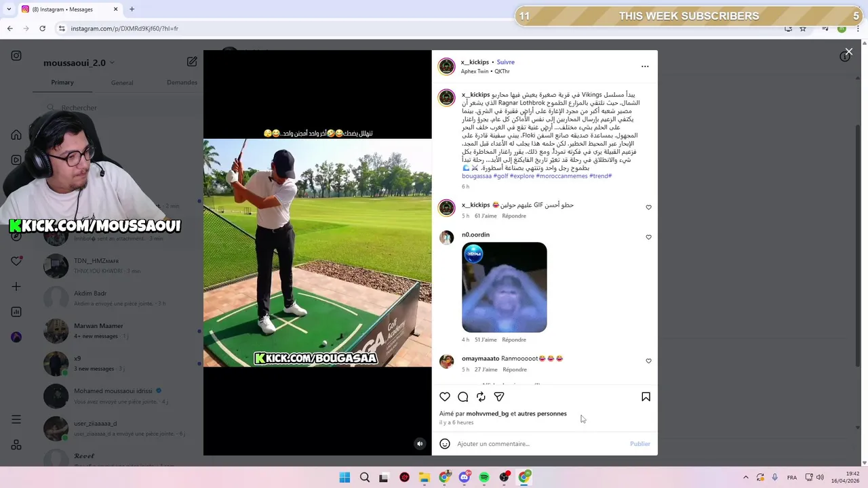
Task: Open the mohvmmed_bg profile link
Action: [x=488, y=413]
